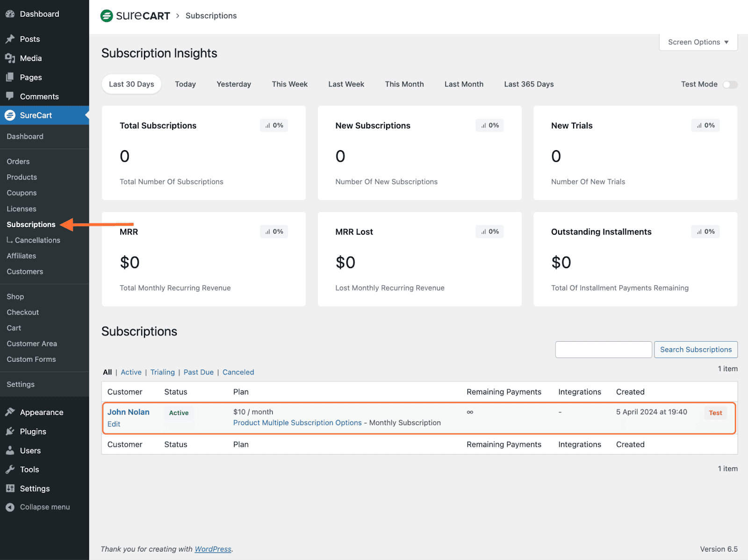Click the Comments bubble icon in the sidebar

pos(10,96)
